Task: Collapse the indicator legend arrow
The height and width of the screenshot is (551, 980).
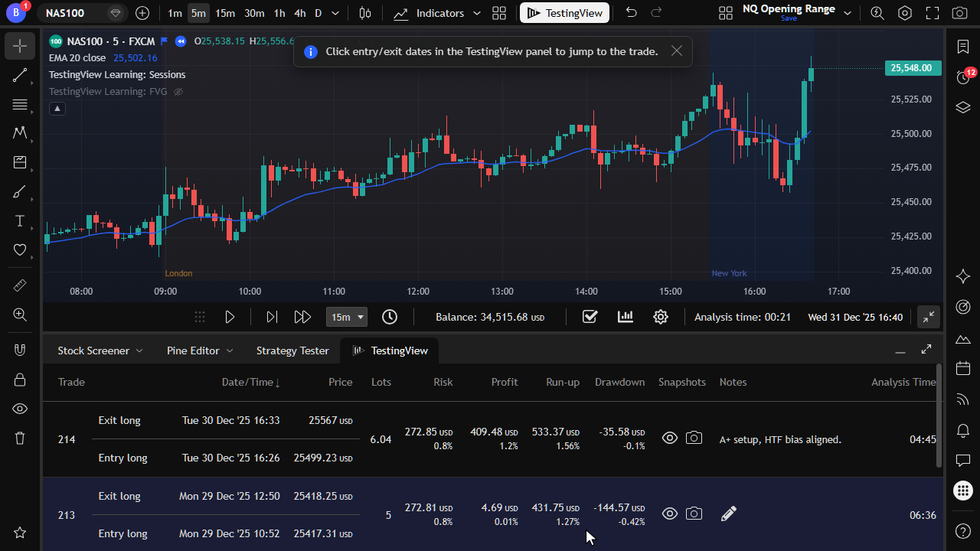Action: point(57,109)
